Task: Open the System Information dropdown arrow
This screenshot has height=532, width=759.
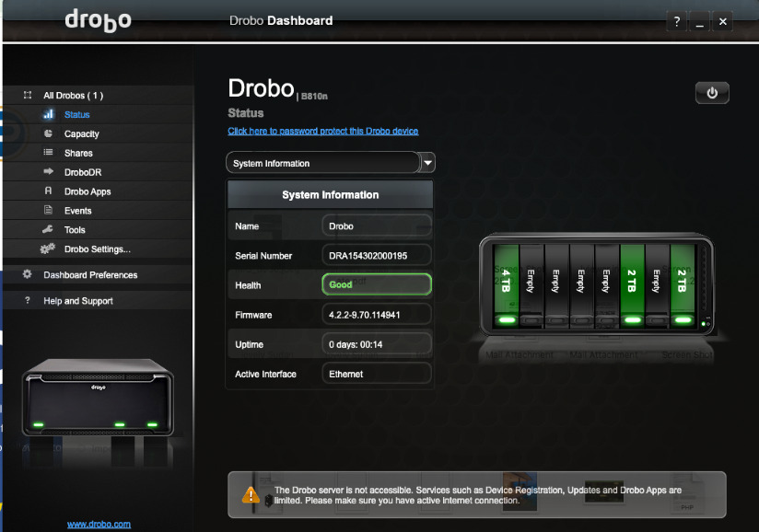Action: [x=427, y=163]
